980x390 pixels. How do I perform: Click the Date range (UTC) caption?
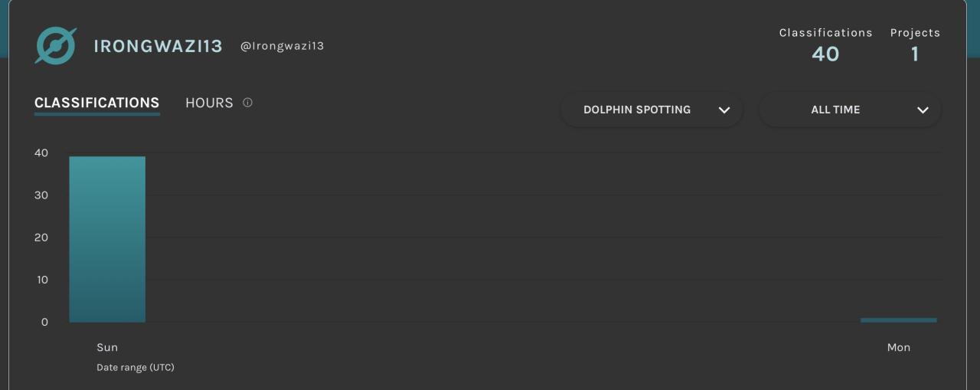coord(136,367)
